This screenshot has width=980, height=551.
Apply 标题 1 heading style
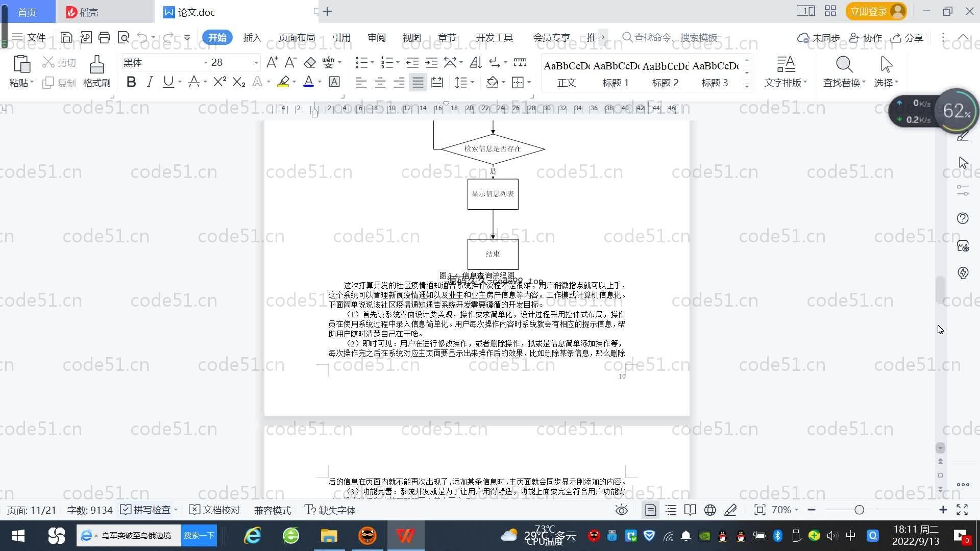tap(616, 73)
